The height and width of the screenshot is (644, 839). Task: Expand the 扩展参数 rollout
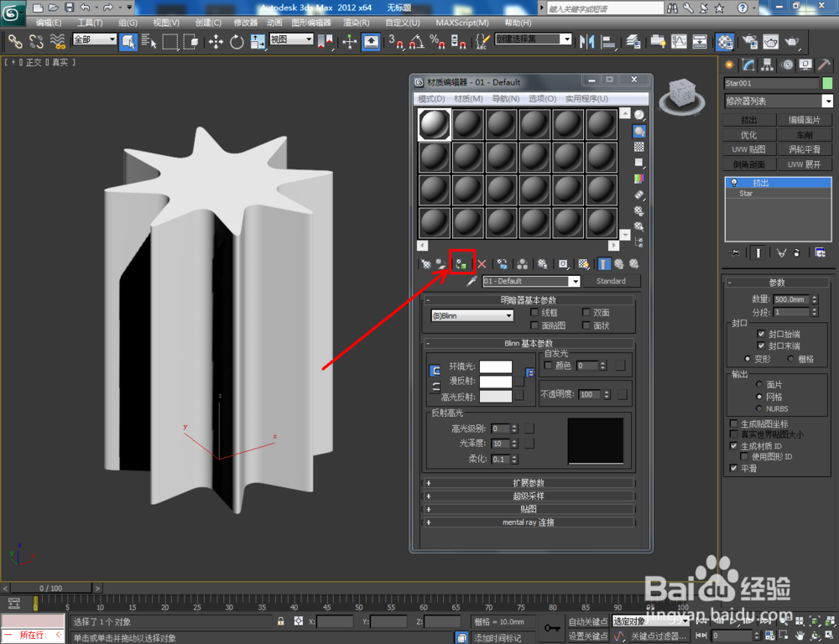click(529, 481)
